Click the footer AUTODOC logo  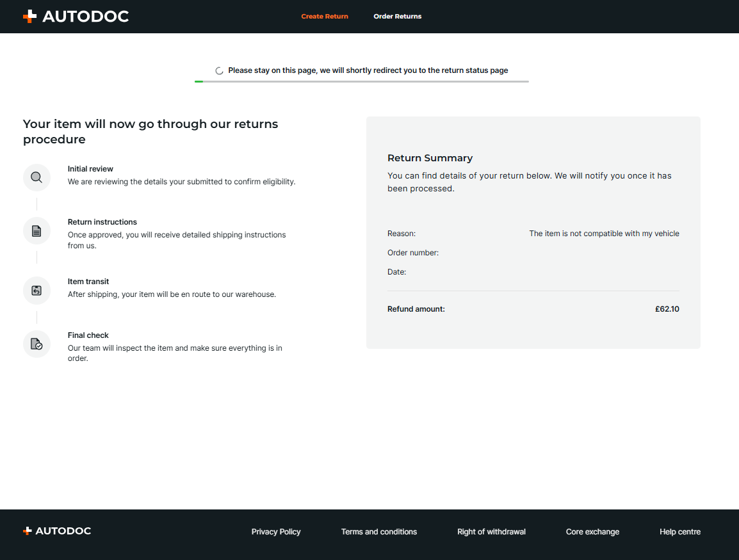click(57, 531)
